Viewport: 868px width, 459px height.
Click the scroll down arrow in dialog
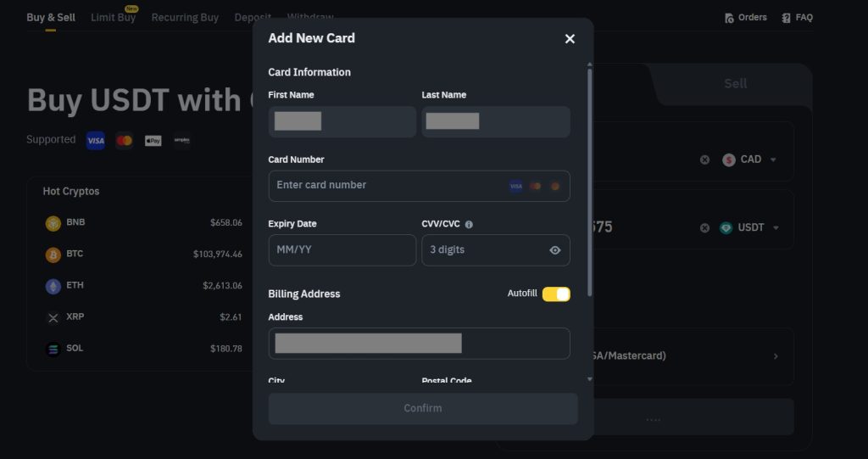pyautogui.click(x=590, y=379)
